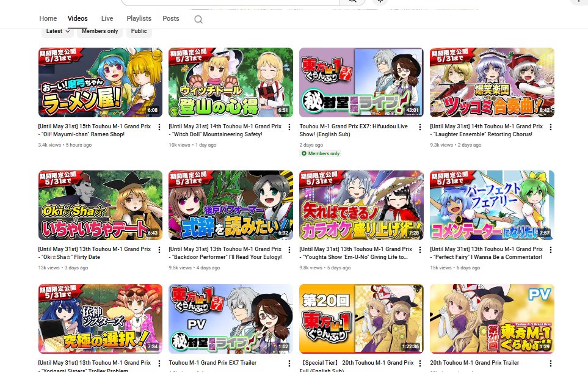Play the 1:29 20th PV trailer thumbnail
This screenshot has height=372, width=588.
(x=492, y=319)
